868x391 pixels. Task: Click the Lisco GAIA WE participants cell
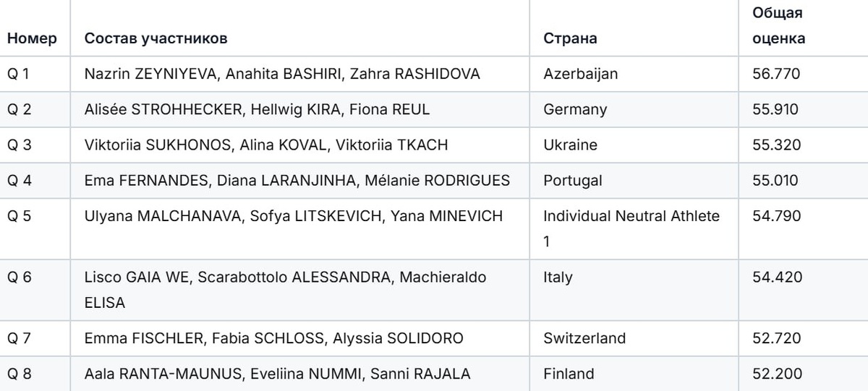click(x=286, y=290)
